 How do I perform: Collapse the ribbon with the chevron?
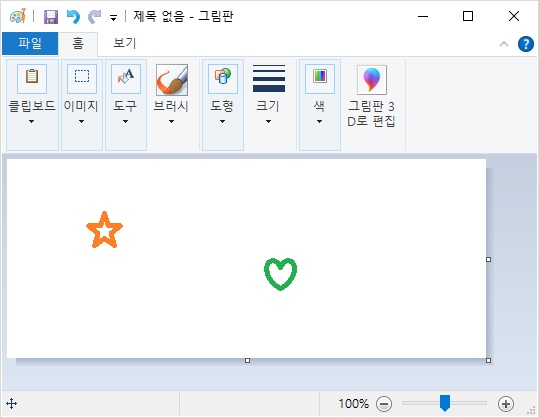[x=504, y=44]
